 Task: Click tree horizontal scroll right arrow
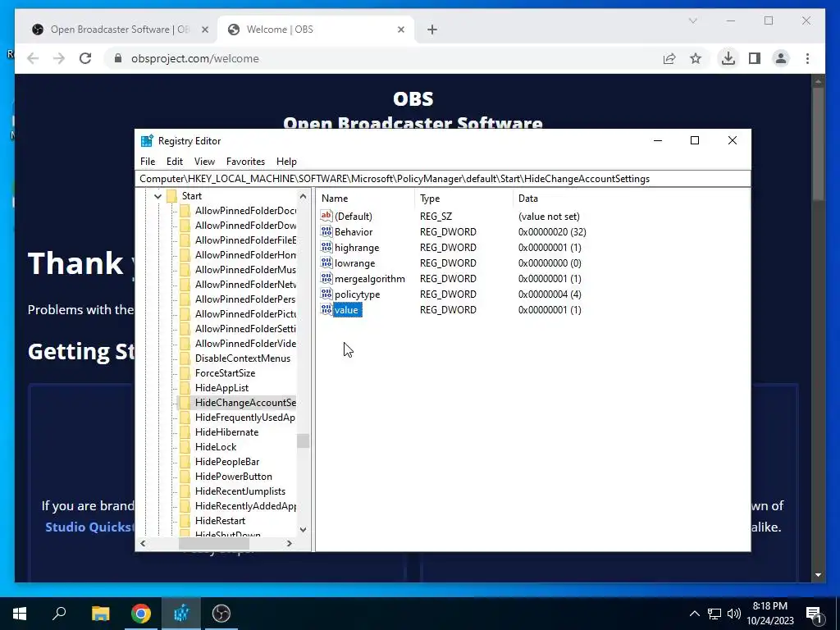tap(290, 543)
